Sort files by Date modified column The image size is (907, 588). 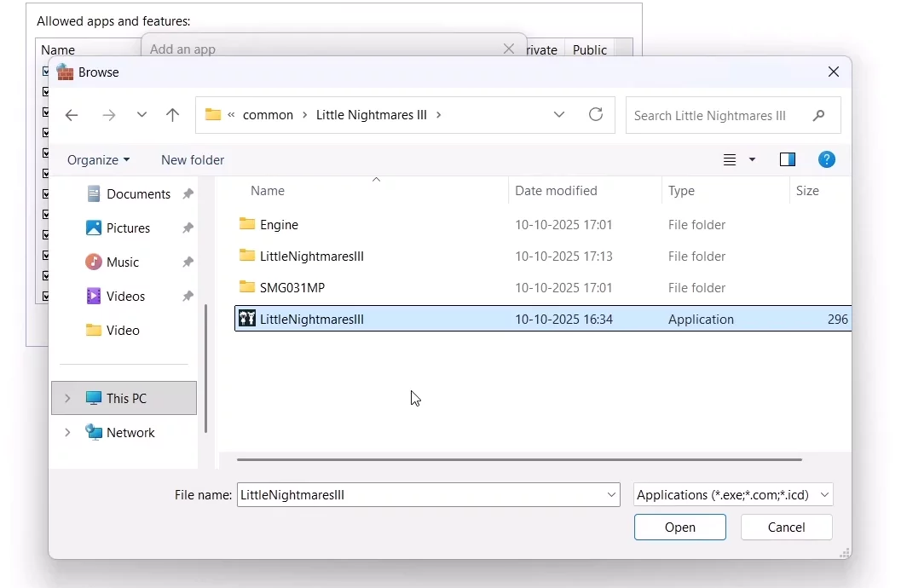[x=556, y=191]
